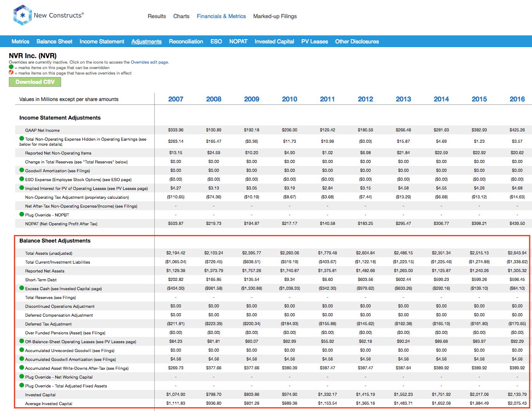Click green dot beside Off-Balance-Sheet Operating Leases

point(22,341)
